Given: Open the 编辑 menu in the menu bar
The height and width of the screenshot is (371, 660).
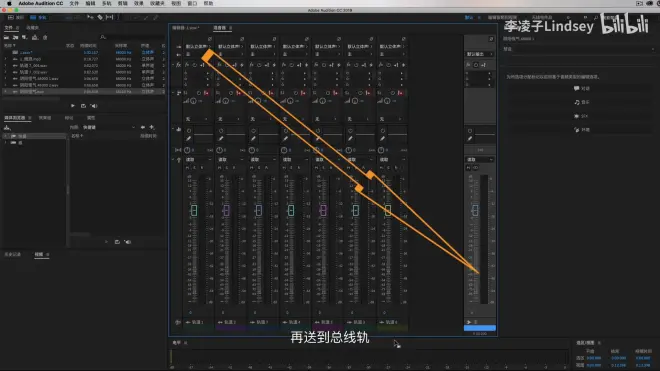Looking at the screenshot, I should click(90, 3).
